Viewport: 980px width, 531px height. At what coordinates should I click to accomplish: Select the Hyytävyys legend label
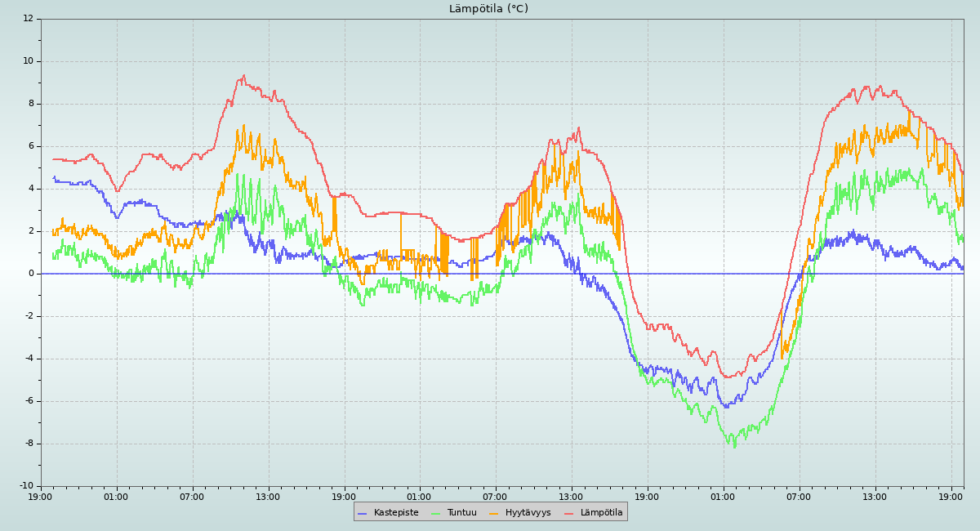pos(528,513)
